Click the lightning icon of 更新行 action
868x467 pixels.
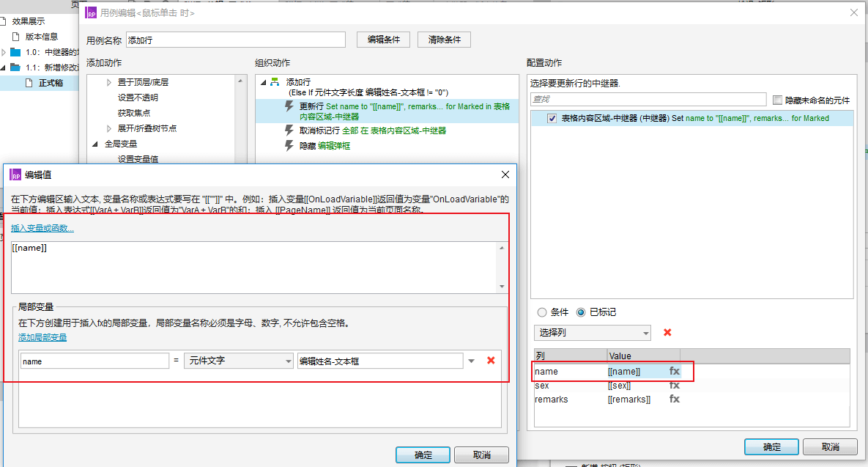(289, 106)
